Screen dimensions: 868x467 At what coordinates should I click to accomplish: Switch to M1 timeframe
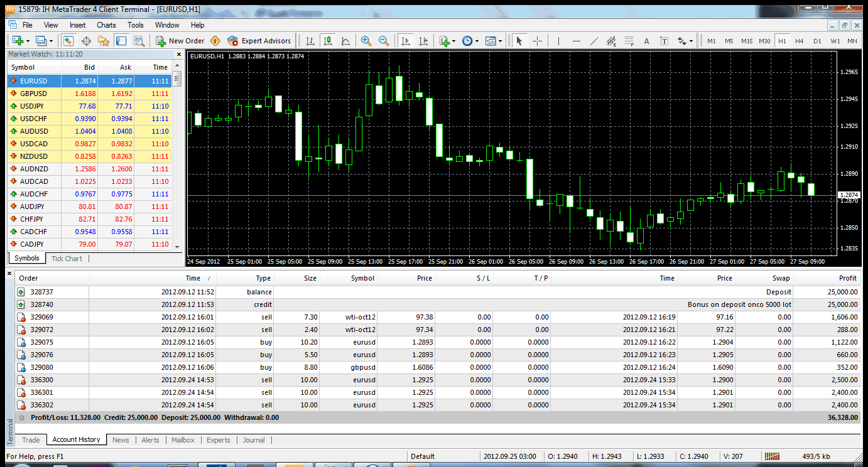[711, 41]
